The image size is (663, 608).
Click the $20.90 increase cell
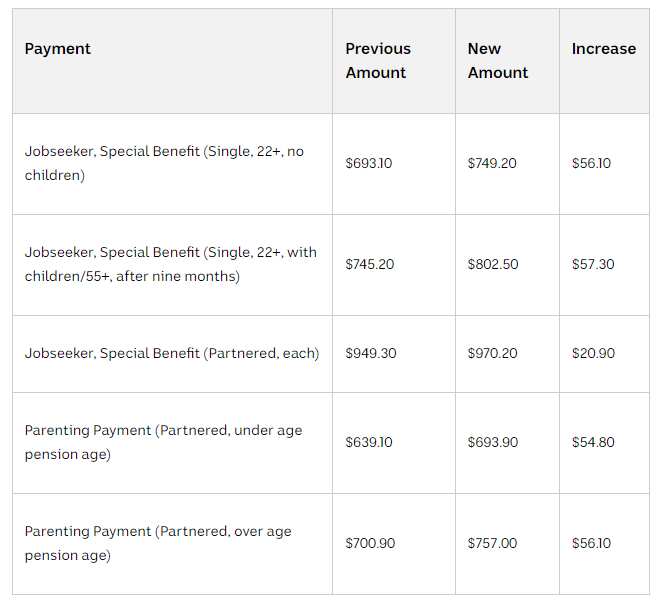pyautogui.click(x=593, y=354)
